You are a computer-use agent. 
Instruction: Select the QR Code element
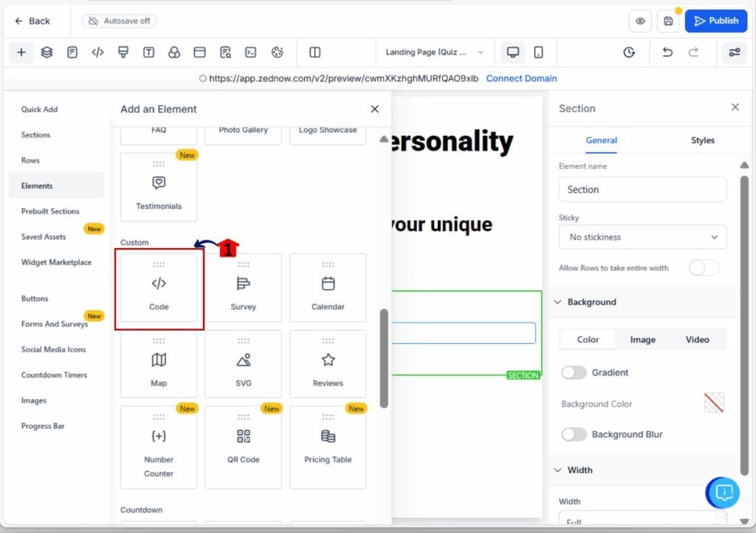coord(243,446)
